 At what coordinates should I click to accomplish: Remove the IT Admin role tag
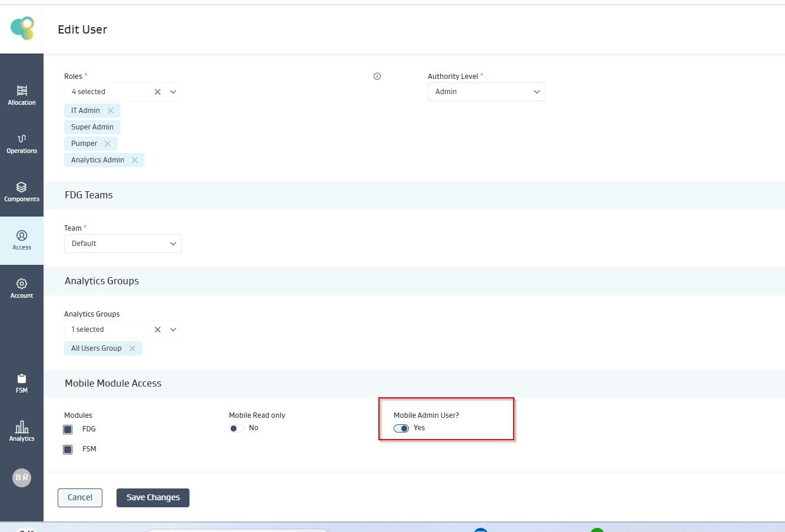(111, 111)
